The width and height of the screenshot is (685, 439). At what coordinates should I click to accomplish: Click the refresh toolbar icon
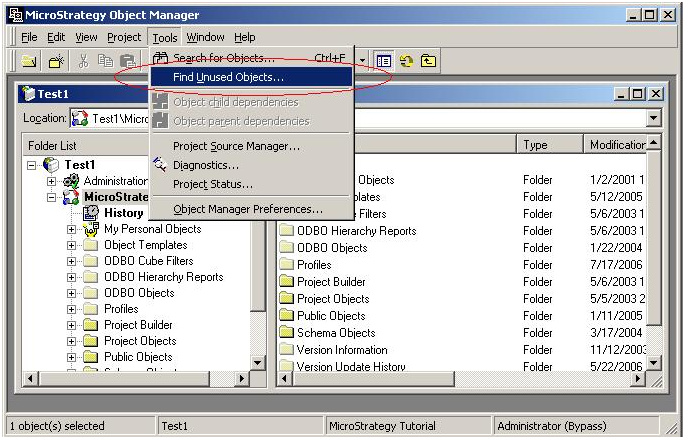click(x=406, y=61)
